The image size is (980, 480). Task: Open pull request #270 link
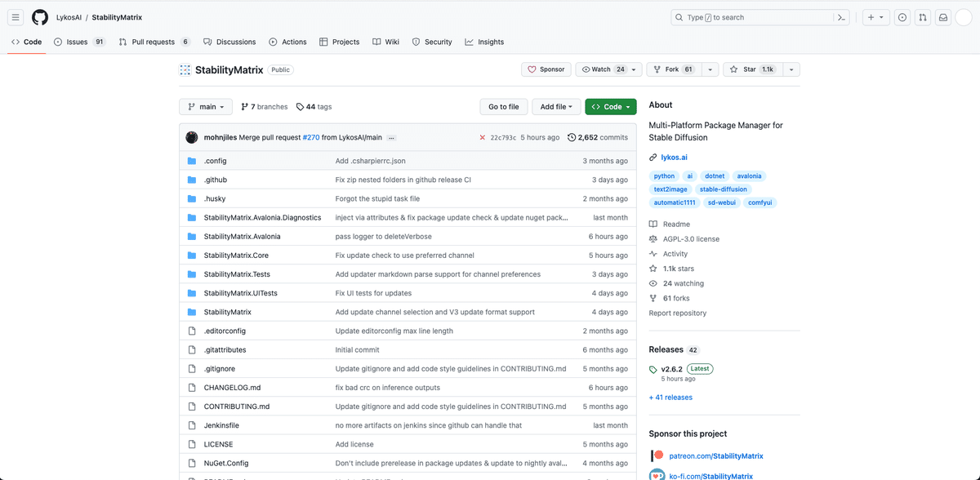point(311,137)
